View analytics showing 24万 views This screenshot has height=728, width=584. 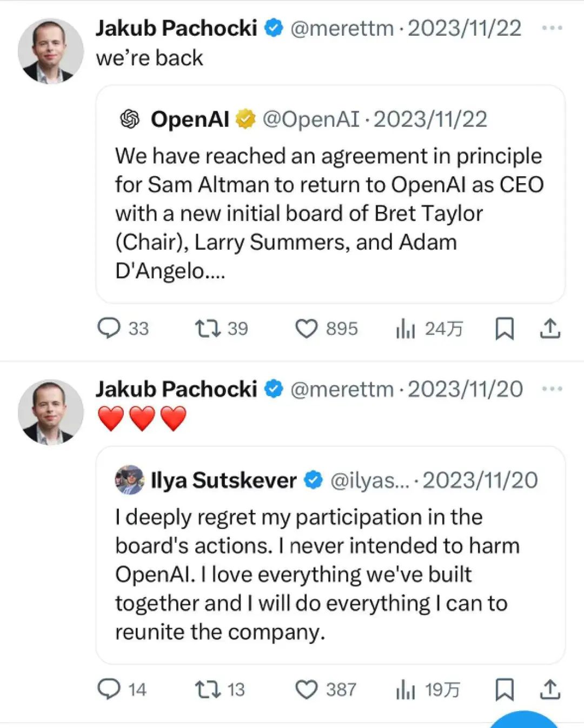(x=429, y=329)
